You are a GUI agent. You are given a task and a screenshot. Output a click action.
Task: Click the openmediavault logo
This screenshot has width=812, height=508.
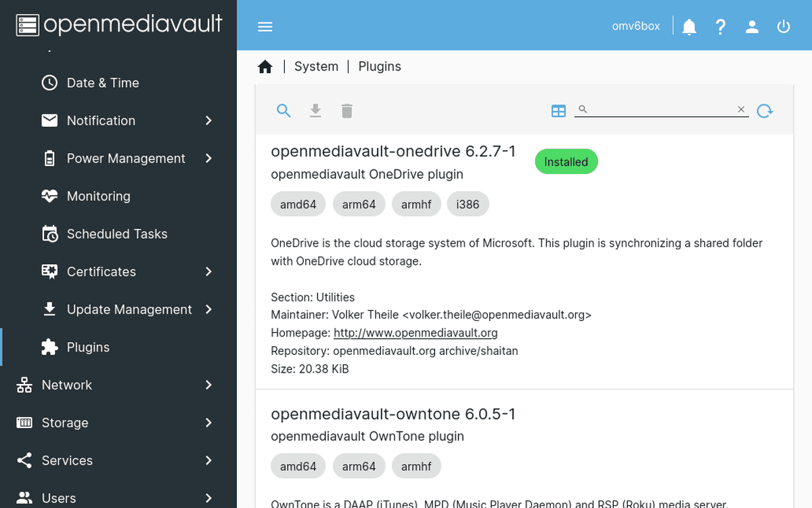click(118, 24)
